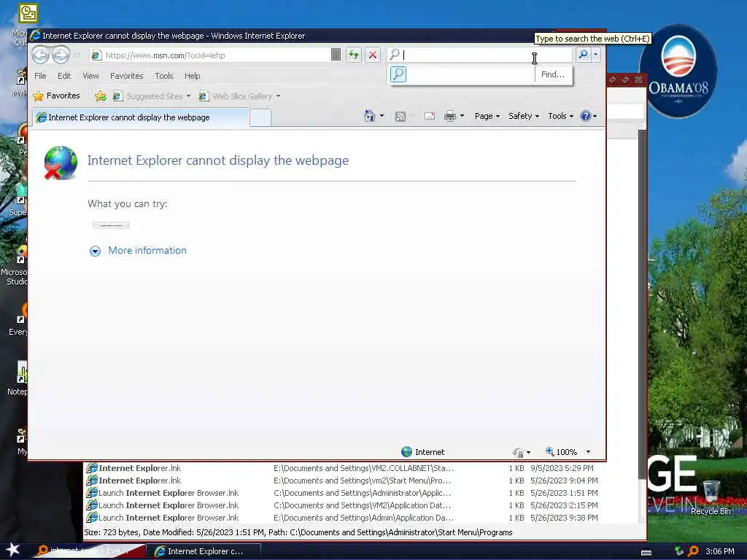747x560 pixels.
Task: Click the small button under What you can try
Action: (x=111, y=225)
